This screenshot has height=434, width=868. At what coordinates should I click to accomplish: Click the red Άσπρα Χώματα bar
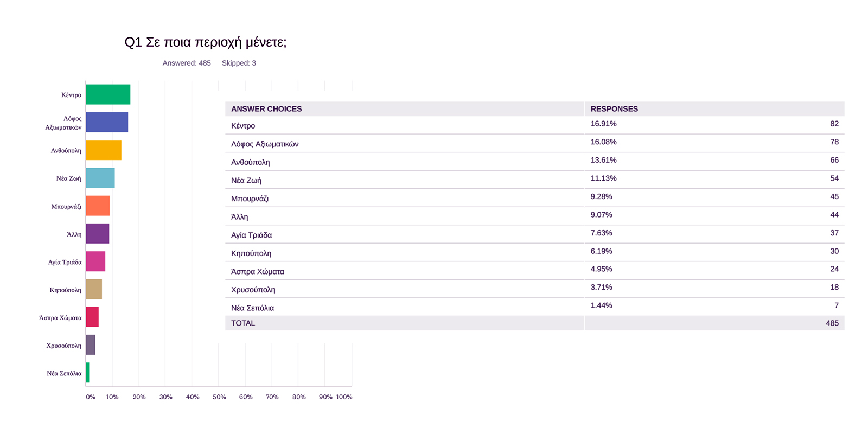point(92,317)
